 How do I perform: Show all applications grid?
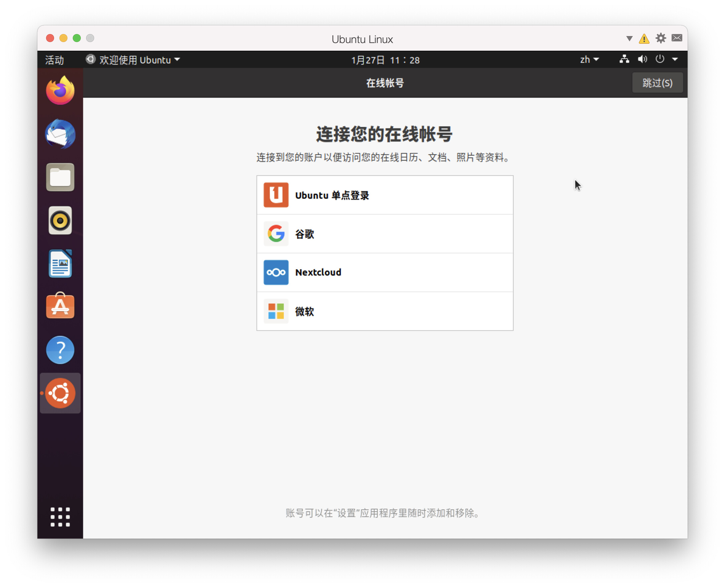tap(60, 517)
